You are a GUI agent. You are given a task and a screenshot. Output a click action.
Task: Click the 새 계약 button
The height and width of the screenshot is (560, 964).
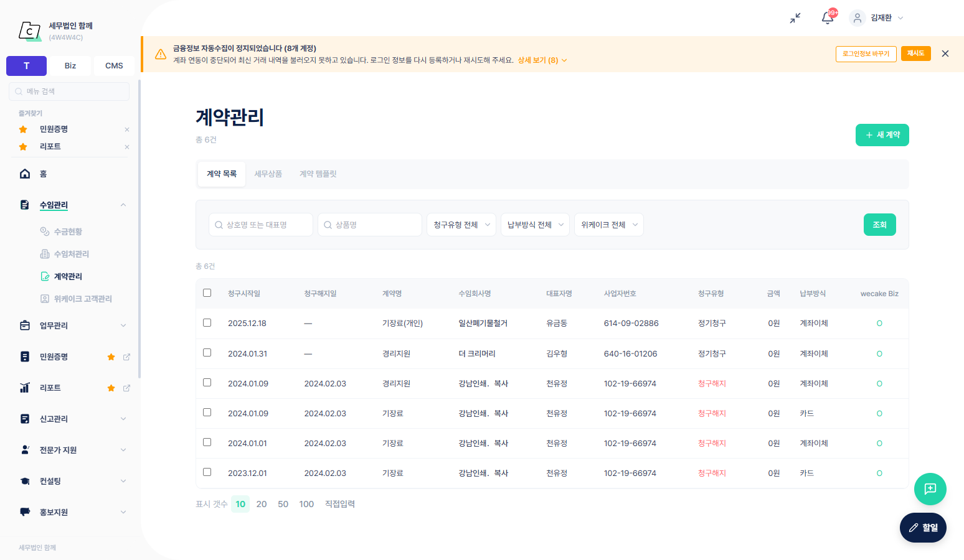pos(882,135)
